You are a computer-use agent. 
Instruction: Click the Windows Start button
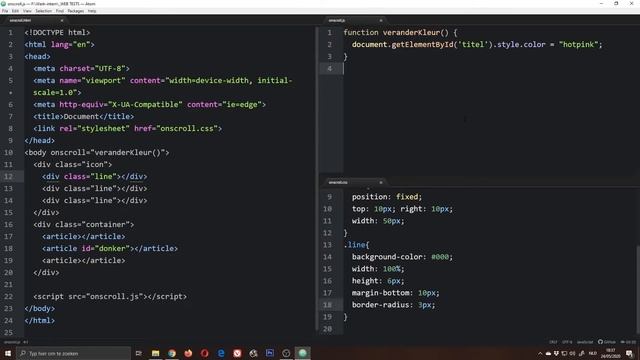pos(8,353)
